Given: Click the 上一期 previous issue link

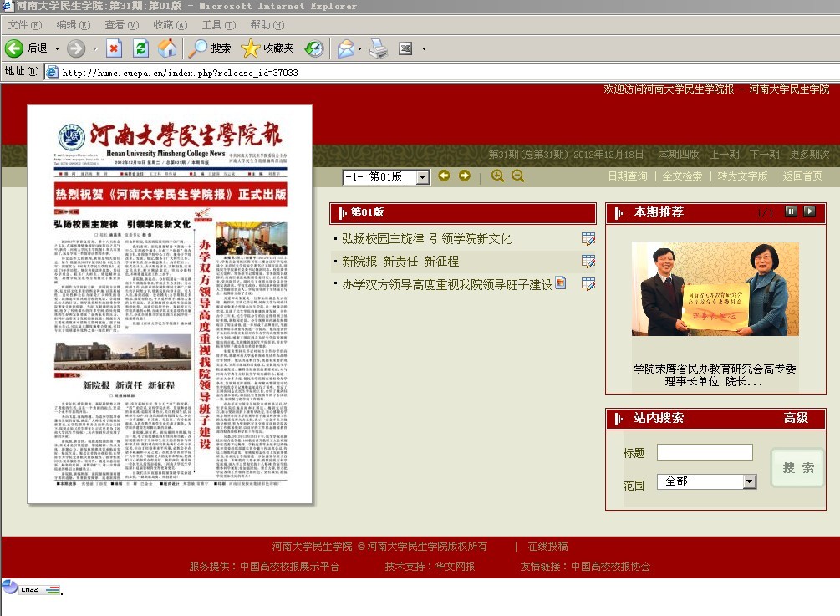Looking at the screenshot, I should [725, 155].
